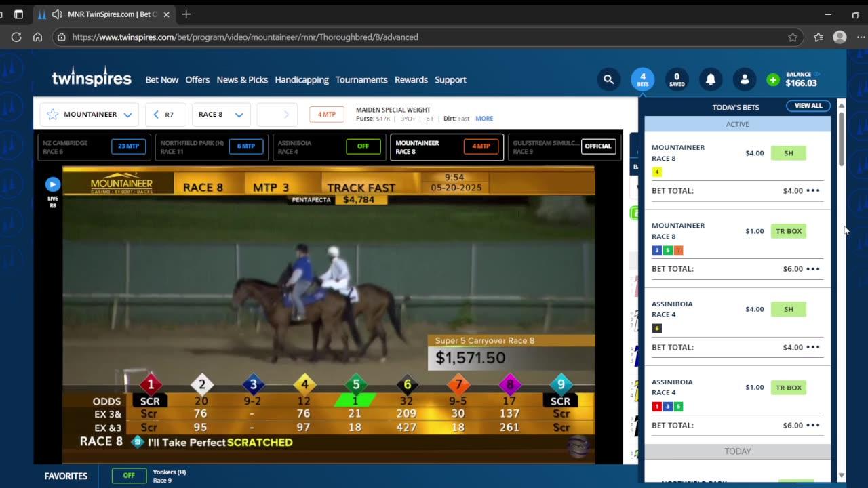The image size is (868, 488).
Task: Open the browser profile avatar
Action: (840, 37)
